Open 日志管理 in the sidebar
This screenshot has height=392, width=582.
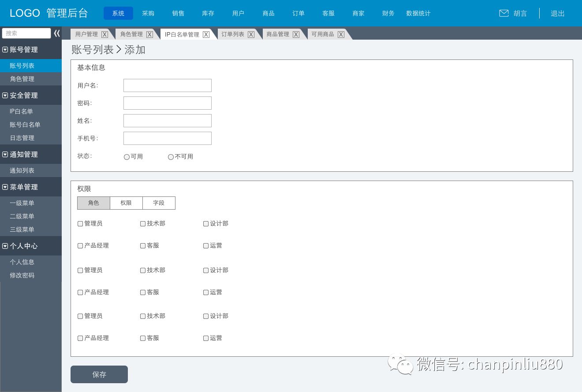[x=31, y=138]
